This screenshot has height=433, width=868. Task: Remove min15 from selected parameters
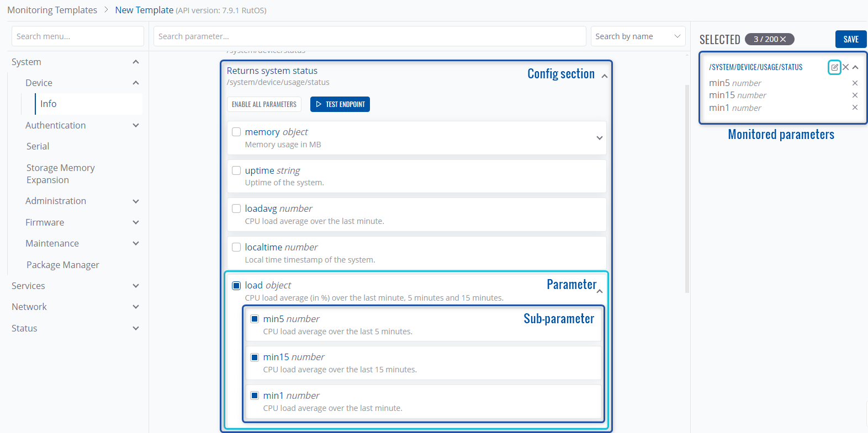(x=855, y=95)
